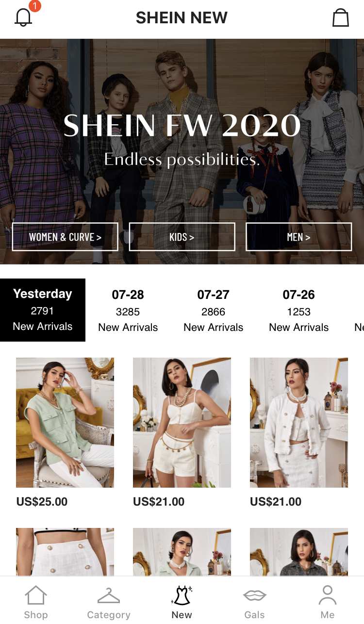Viewport: 364px width, 624px height.
Task: Open the WOMEN & CURVE collection
Action: [x=65, y=237]
